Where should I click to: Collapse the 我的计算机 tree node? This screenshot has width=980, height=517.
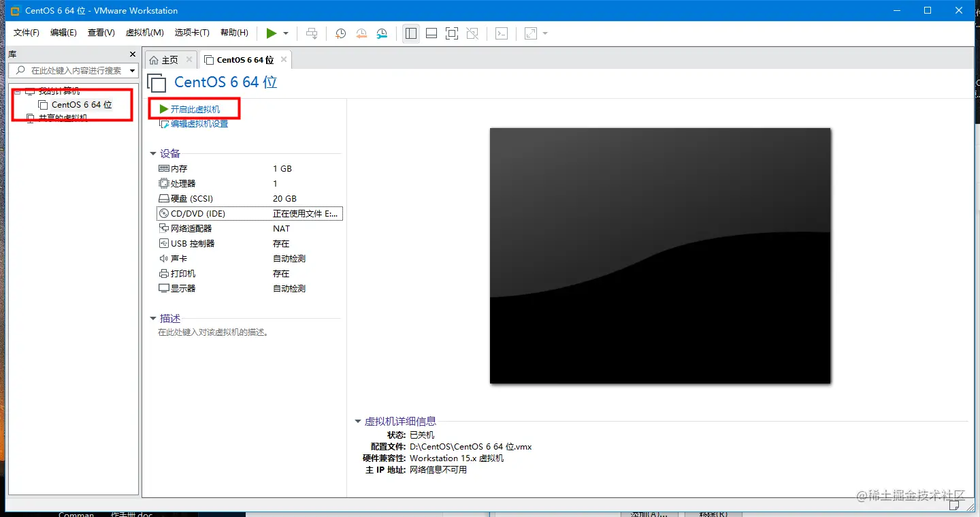pyautogui.click(x=17, y=91)
